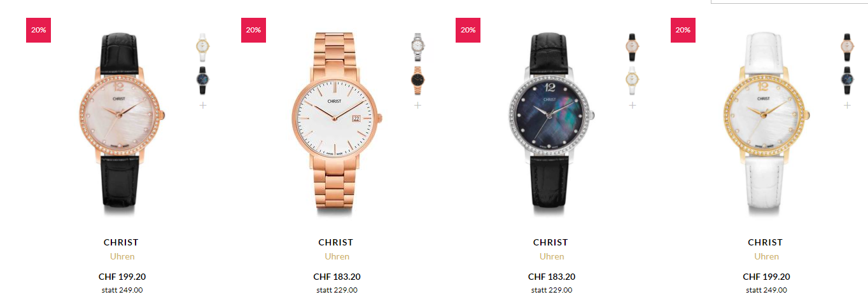The width and height of the screenshot is (868, 304).
Task: Select dark blue dial variant of first watch
Action: point(203,79)
